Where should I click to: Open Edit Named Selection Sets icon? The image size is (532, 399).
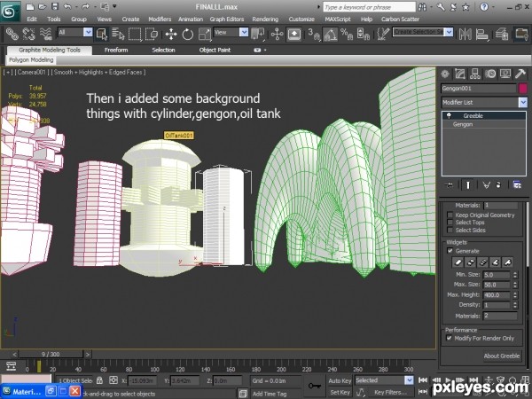(383, 34)
